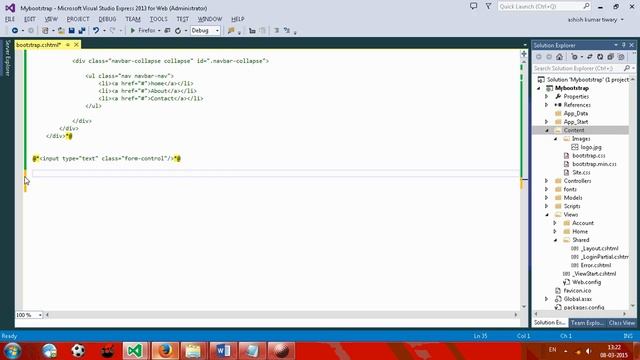Click the Solution Explorer Refresh icon

coord(600,57)
